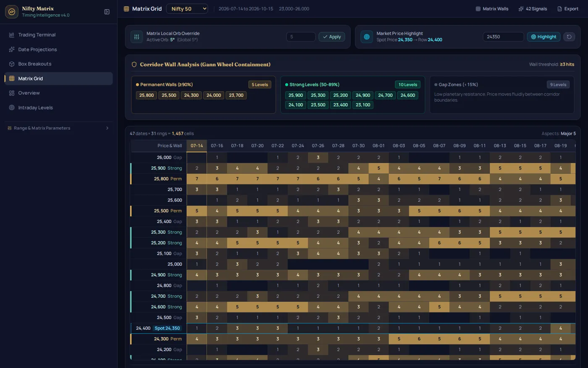Show the 42 Signals list
This screenshot has height=368, width=588.
533,9
